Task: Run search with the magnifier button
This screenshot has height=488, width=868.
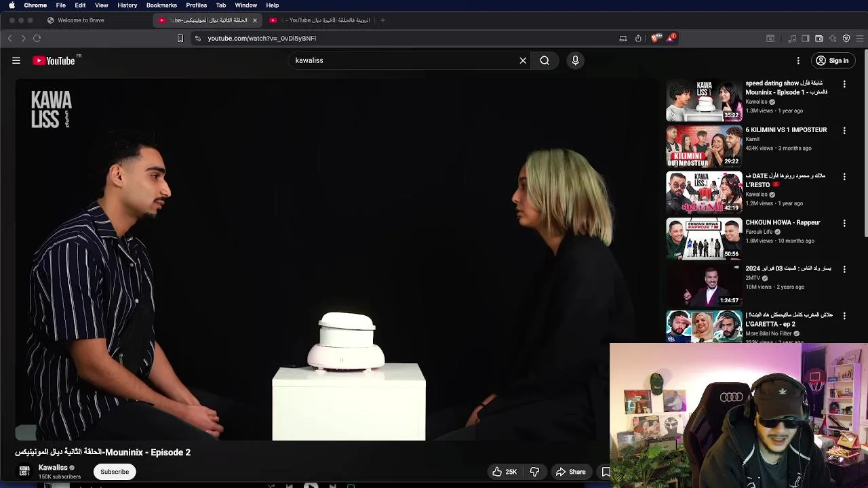Action: click(x=545, y=60)
